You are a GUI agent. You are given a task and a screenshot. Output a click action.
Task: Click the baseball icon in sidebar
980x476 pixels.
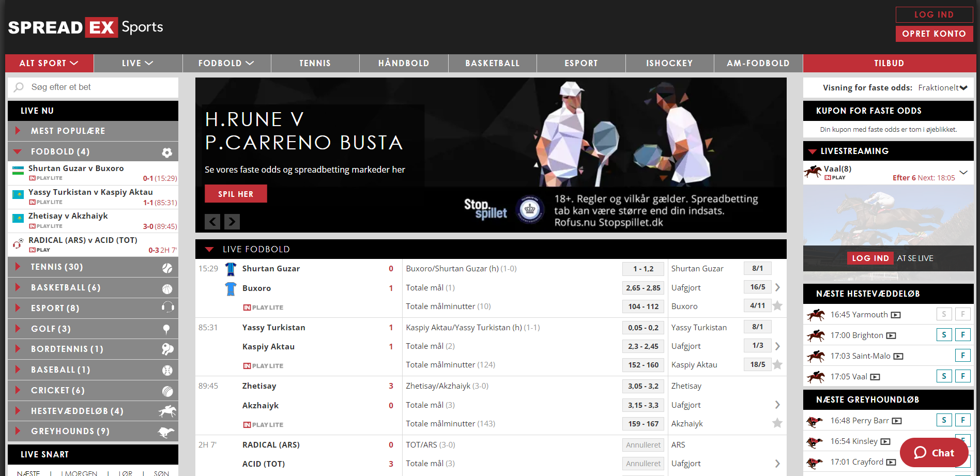(x=167, y=370)
